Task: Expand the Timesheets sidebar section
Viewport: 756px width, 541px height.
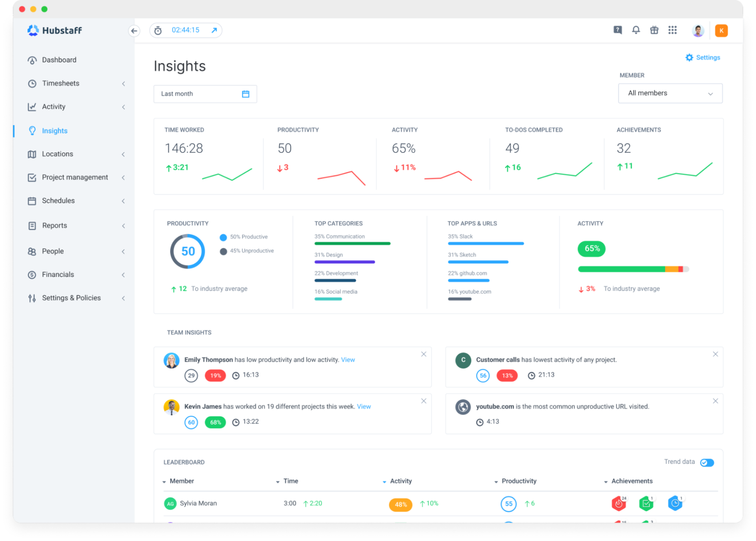Action: click(124, 84)
